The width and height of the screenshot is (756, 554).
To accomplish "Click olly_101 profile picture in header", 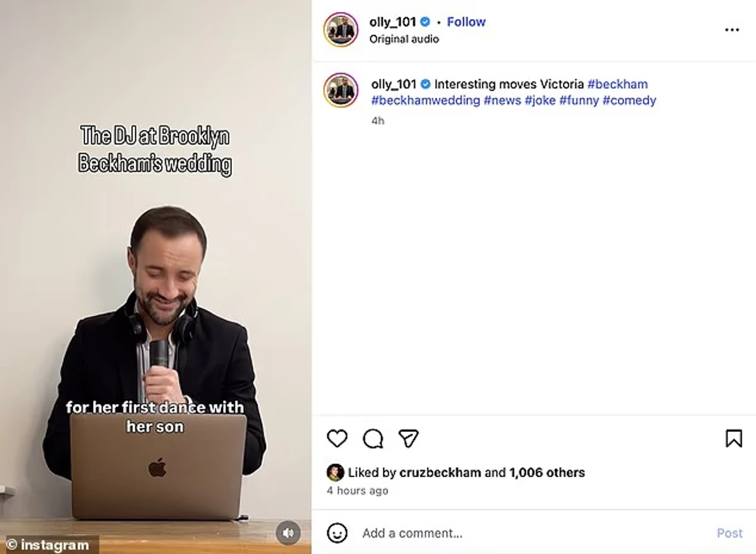I will pos(341,30).
